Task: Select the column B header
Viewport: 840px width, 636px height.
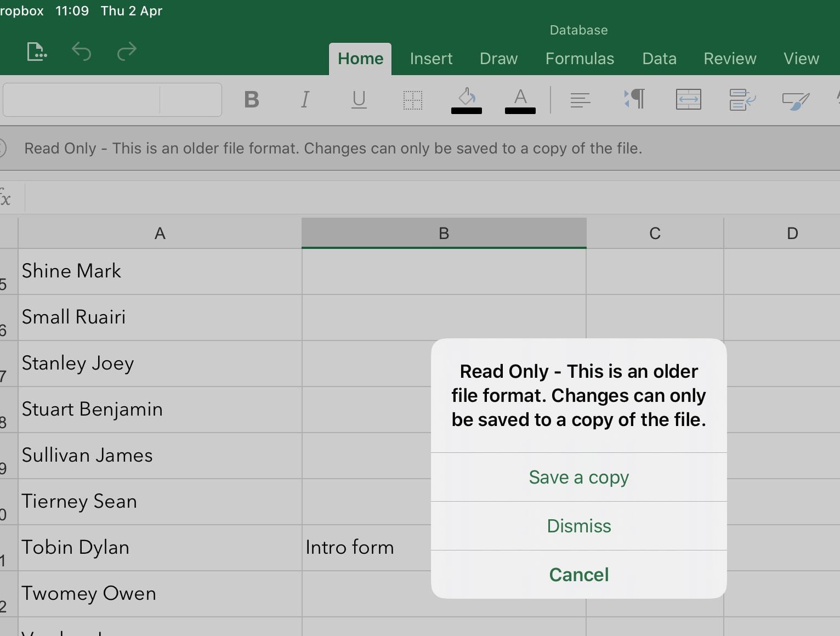Action: click(444, 234)
